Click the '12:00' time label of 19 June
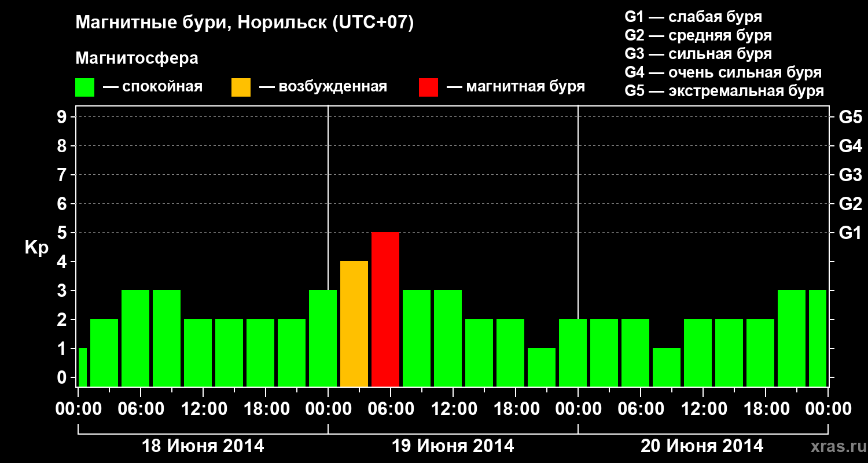This screenshot has width=868, height=463. (x=453, y=409)
